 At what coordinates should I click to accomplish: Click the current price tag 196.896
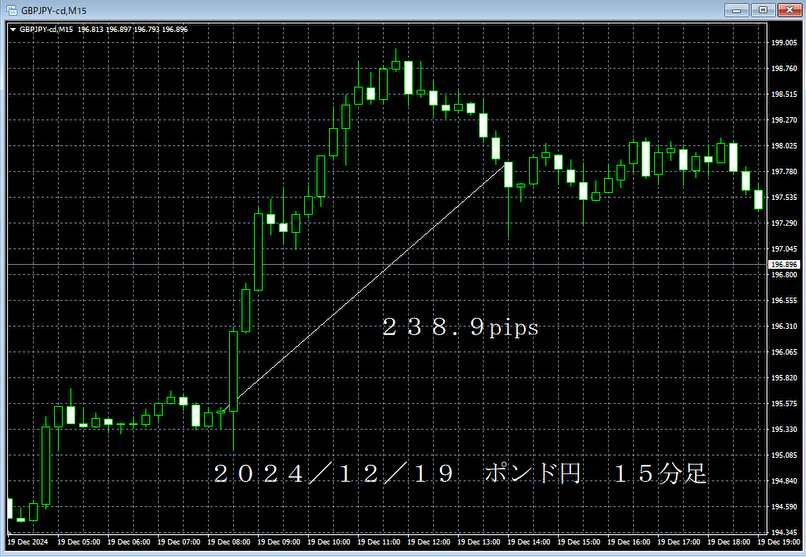click(x=783, y=265)
